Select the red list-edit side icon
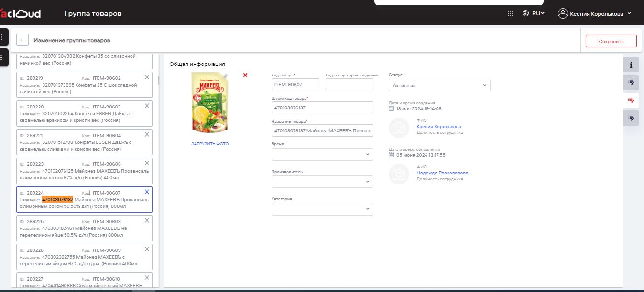This screenshot has height=292, width=644. click(631, 100)
